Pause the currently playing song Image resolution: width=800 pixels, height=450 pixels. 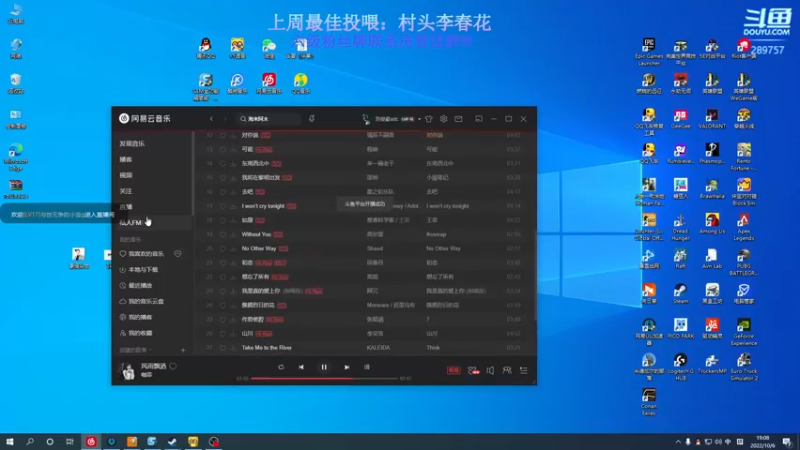coord(324,367)
